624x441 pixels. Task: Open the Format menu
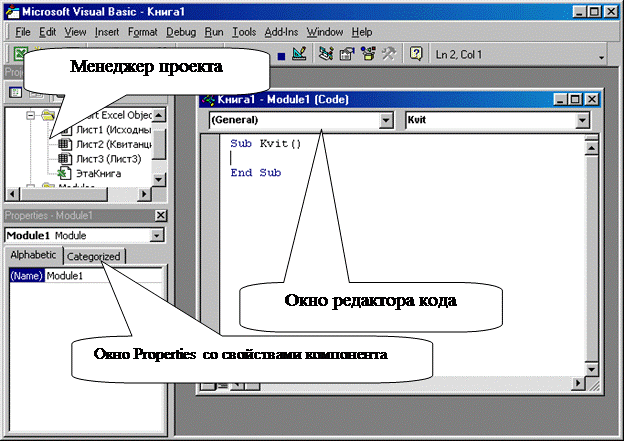[142, 32]
